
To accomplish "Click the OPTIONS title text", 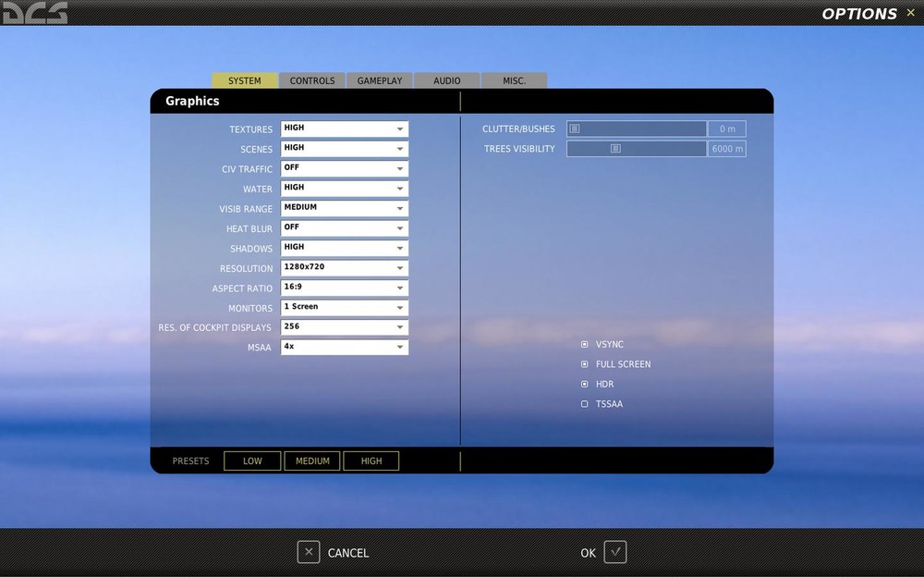I will click(x=859, y=14).
